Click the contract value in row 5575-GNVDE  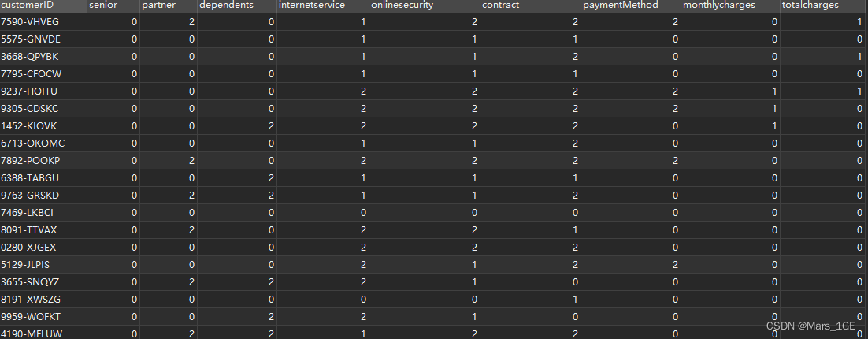click(531, 39)
